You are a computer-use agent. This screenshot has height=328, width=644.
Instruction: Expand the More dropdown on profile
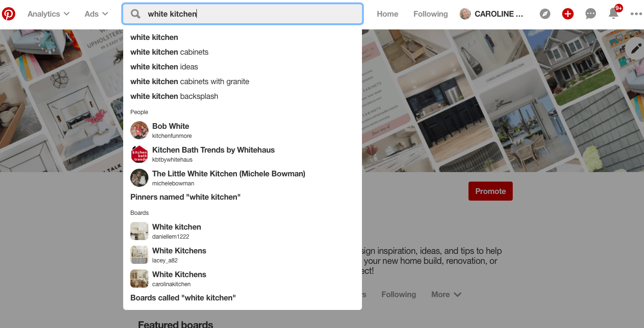pos(446,295)
